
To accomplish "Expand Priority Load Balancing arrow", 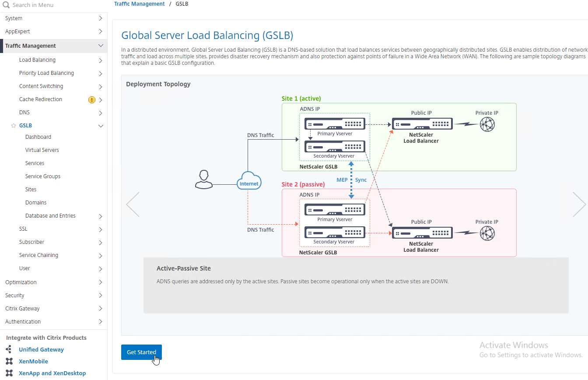I will pos(101,74).
